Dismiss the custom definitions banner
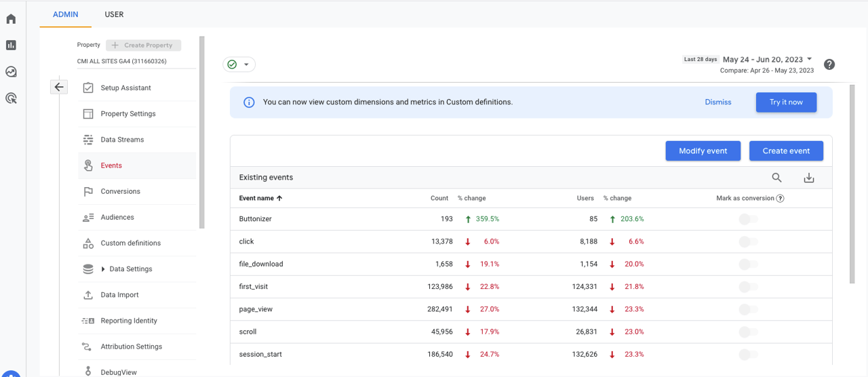 [x=717, y=102]
